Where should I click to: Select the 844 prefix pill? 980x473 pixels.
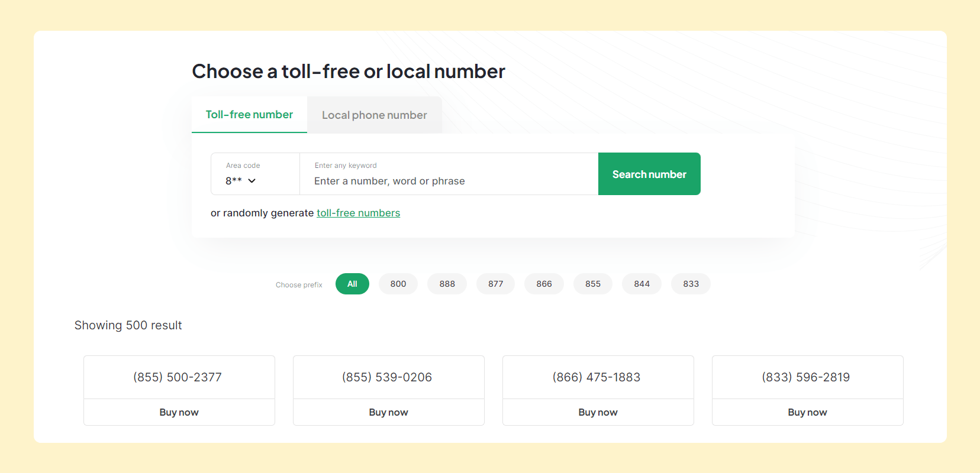point(642,284)
